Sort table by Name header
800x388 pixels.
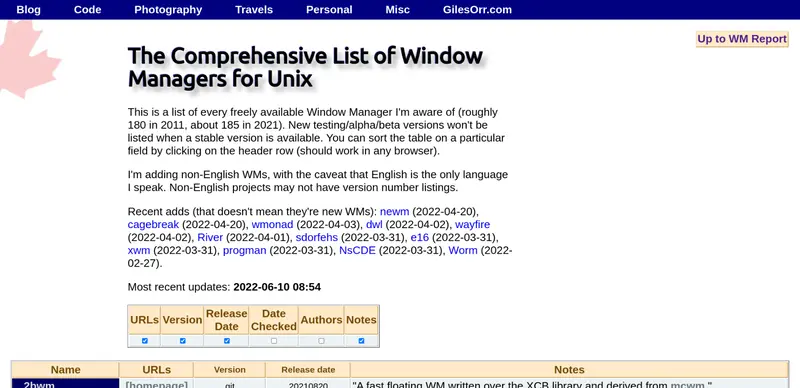click(65, 370)
